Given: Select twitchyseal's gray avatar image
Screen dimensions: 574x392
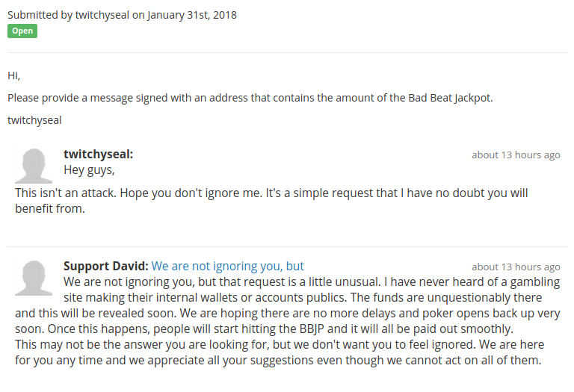Looking at the screenshot, I should pos(34,166).
